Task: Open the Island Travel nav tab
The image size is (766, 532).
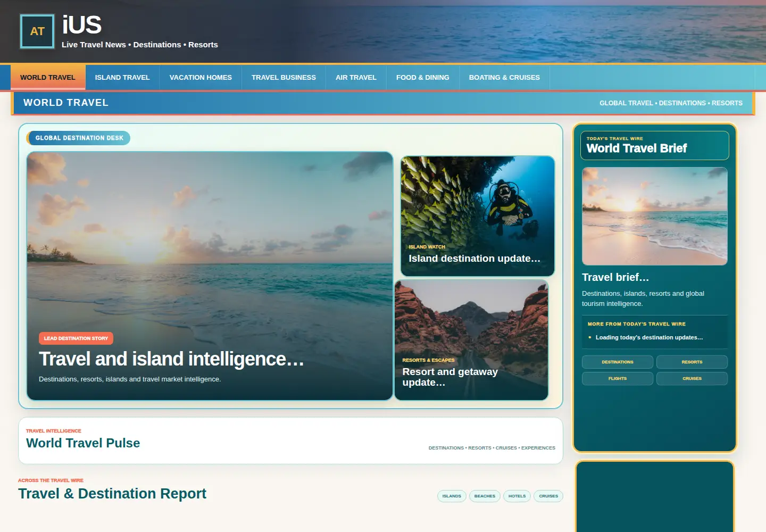Action: coord(122,77)
